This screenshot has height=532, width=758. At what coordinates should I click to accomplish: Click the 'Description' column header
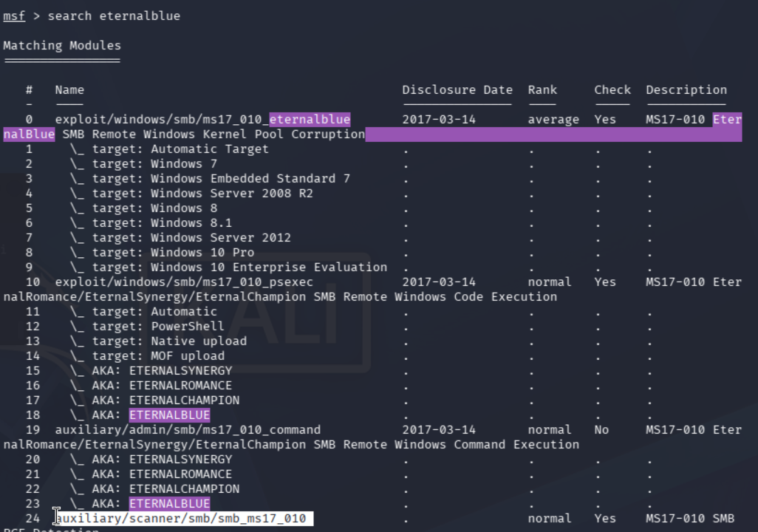tap(686, 90)
